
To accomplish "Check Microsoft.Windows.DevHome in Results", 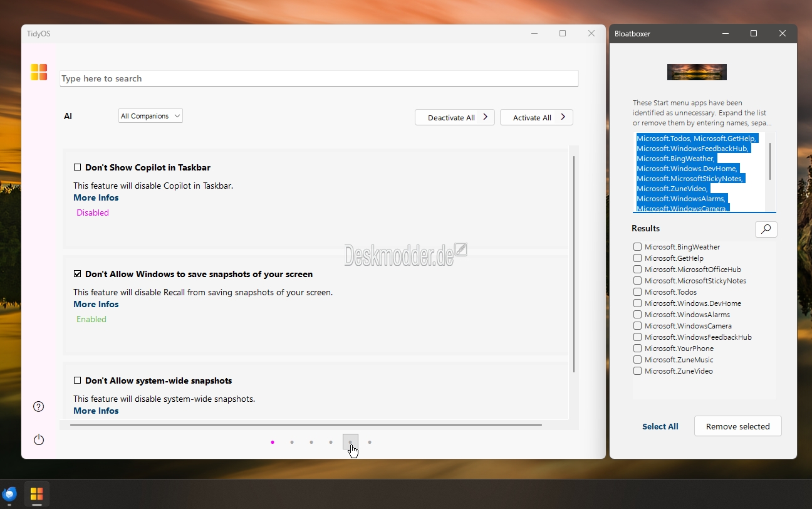I will [x=637, y=303].
